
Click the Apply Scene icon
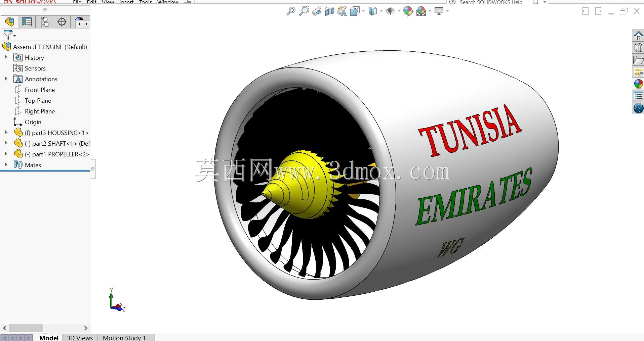coord(421,11)
